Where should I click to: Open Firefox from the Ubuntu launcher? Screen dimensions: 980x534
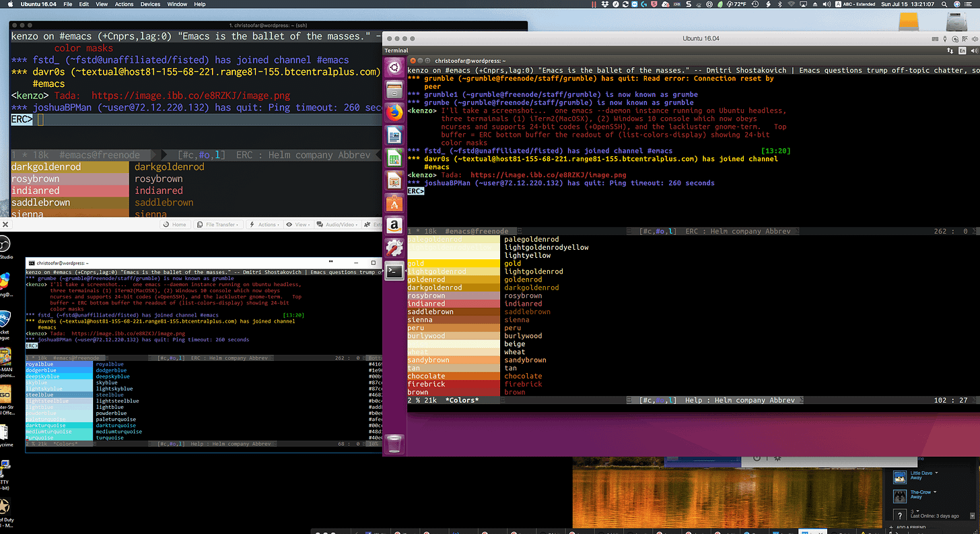pos(394,112)
